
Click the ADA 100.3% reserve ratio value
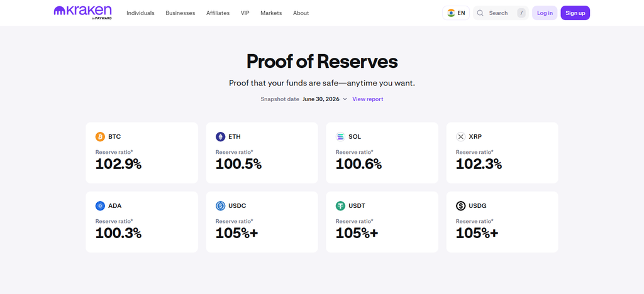tap(118, 234)
